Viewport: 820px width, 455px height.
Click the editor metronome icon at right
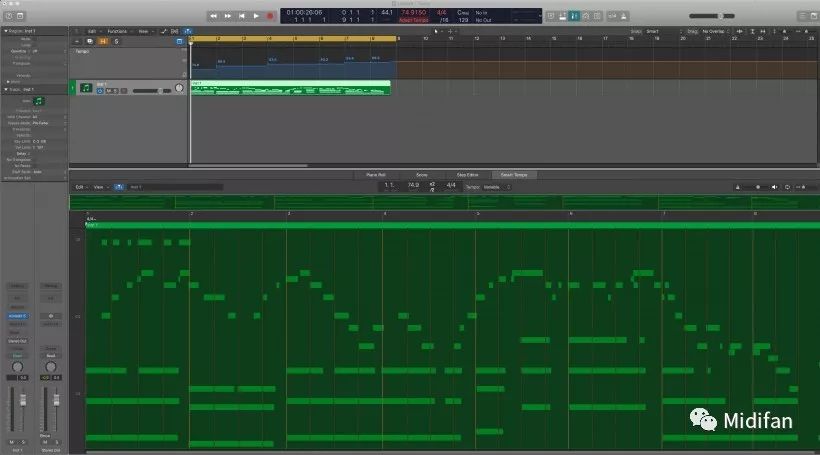click(737, 187)
